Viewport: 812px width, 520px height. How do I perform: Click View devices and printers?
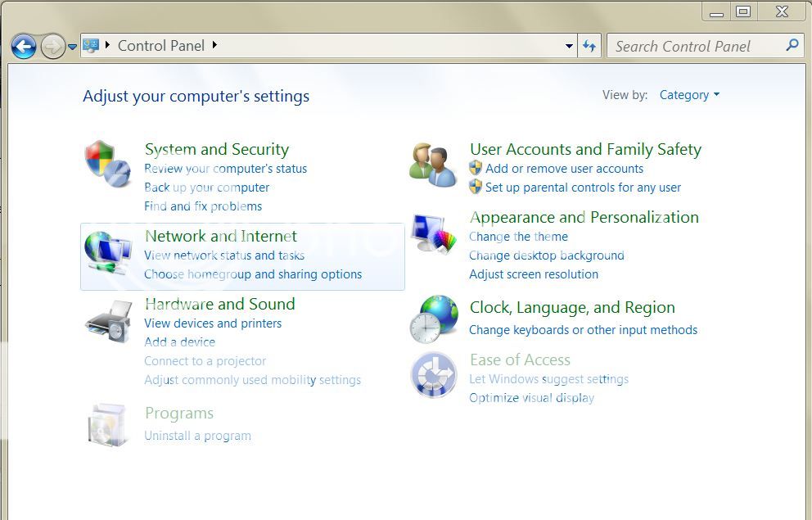click(213, 323)
